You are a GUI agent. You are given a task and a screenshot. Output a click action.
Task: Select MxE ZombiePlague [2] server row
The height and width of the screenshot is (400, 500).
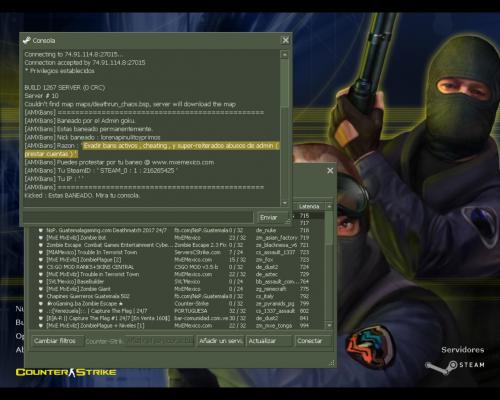(x=175, y=260)
